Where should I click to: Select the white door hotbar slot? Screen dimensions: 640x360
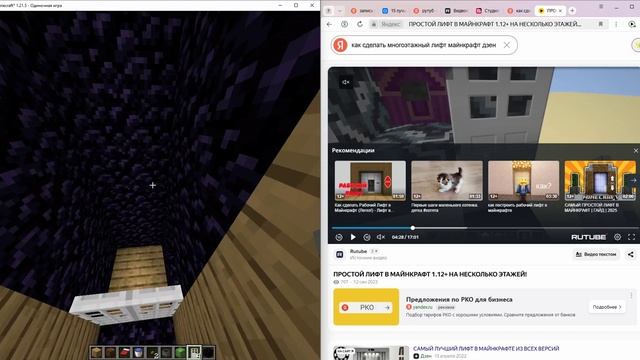(x=194, y=352)
